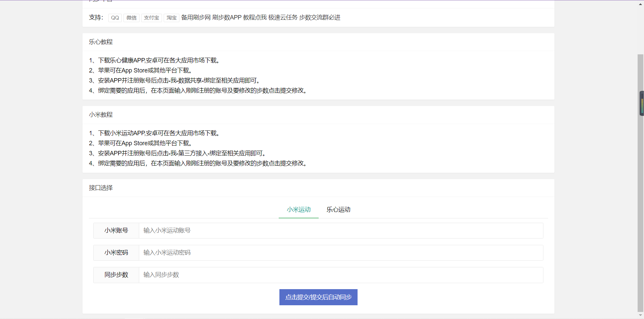Open the 刷步数APP link

(x=227, y=17)
